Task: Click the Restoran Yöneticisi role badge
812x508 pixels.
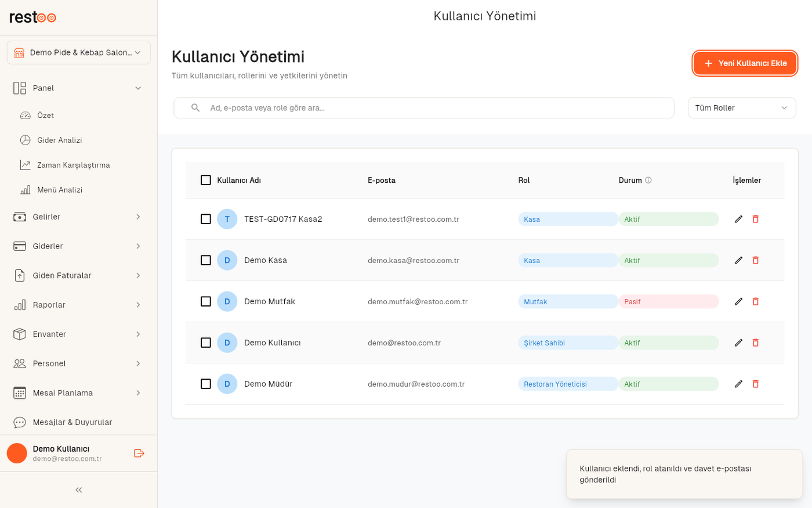Action: point(568,384)
